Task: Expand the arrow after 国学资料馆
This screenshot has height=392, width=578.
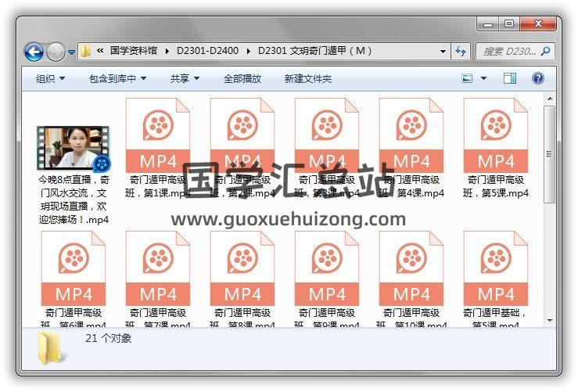Action: [x=167, y=51]
